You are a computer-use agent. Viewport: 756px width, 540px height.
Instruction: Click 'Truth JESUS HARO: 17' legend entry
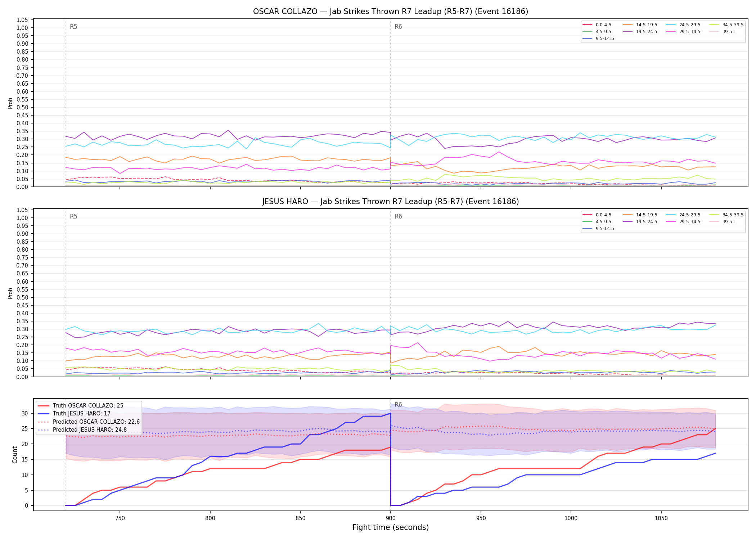(74, 414)
